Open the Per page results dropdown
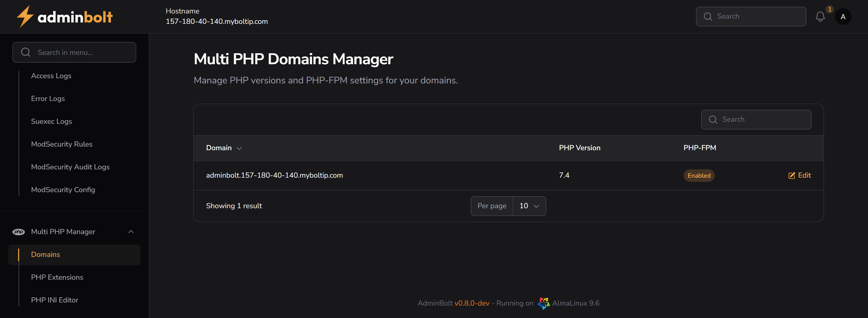868x318 pixels. (529, 206)
